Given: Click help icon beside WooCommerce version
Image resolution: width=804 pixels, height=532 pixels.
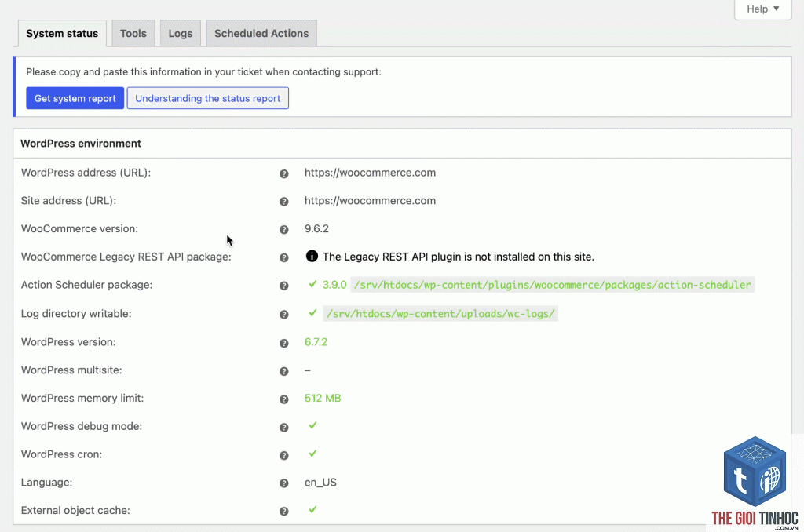Looking at the screenshot, I should 283,230.
